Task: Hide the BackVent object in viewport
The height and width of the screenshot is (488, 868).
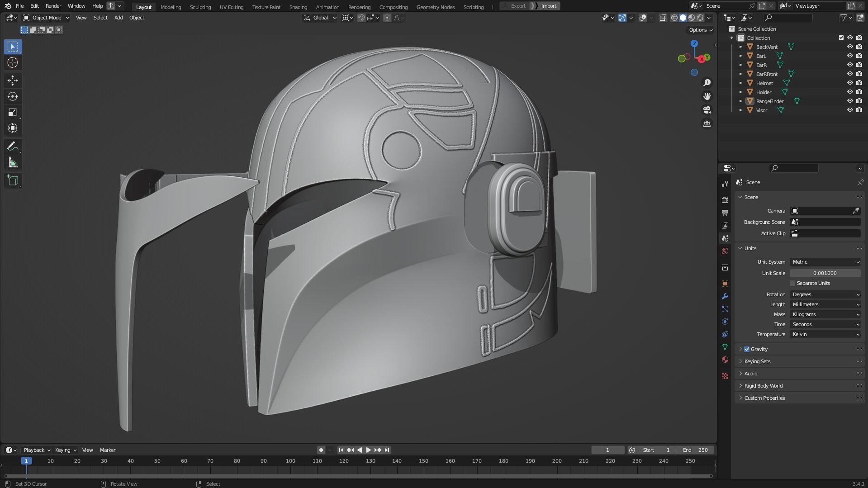Action: click(x=850, y=47)
